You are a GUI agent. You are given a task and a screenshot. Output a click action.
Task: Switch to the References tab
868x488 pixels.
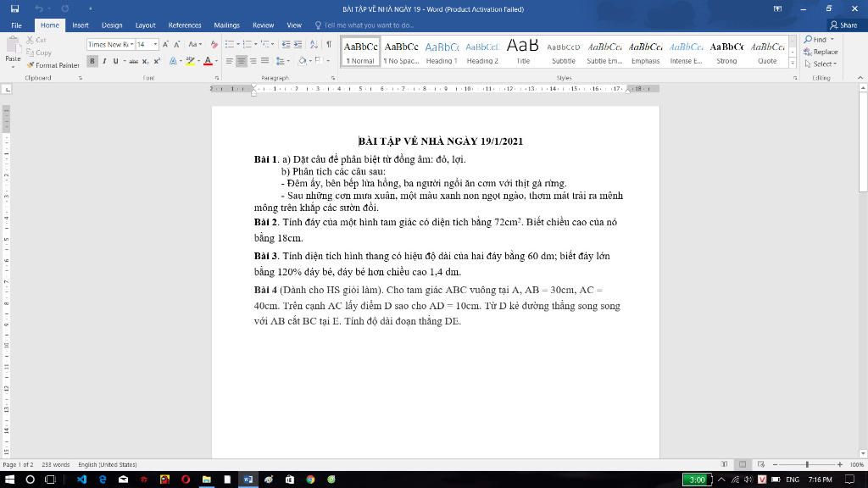[185, 25]
